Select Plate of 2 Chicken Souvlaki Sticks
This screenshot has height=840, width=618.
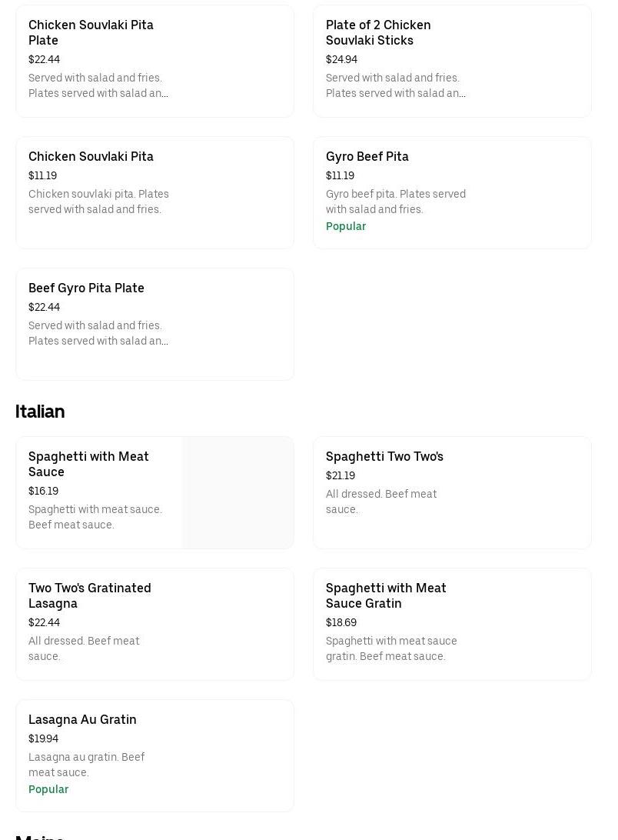[377, 32]
